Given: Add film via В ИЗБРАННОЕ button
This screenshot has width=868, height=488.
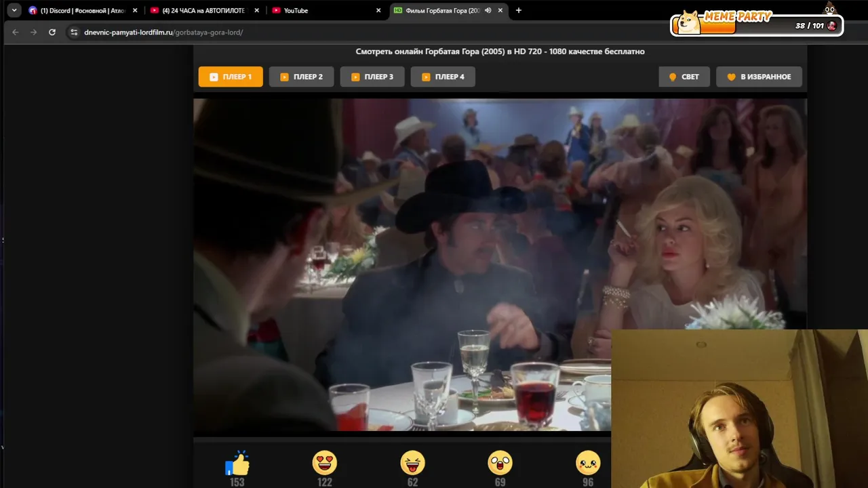Looking at the screenshot, I should click(x=759, y=77).
